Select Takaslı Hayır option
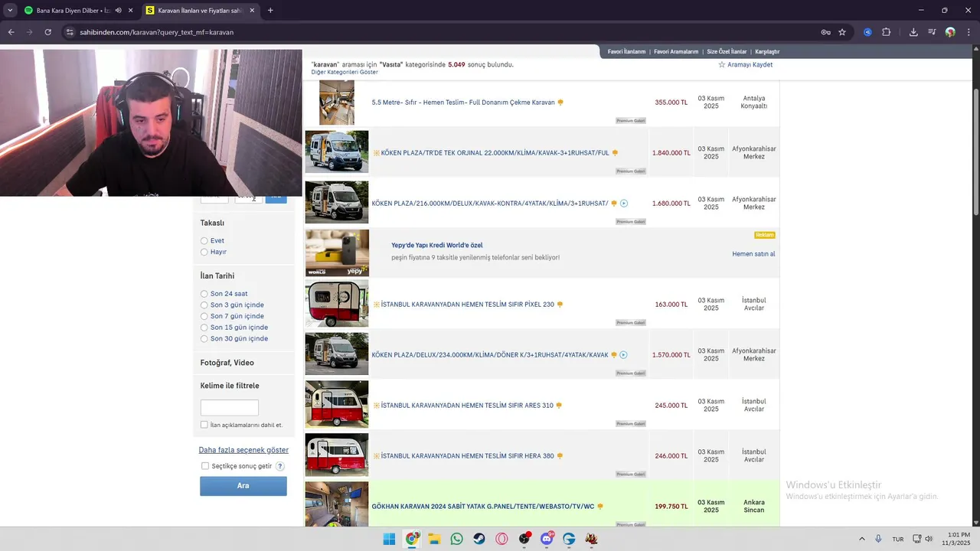Image resolution: width=980 pixels, height=551 pixels. [x=204, y=252]
